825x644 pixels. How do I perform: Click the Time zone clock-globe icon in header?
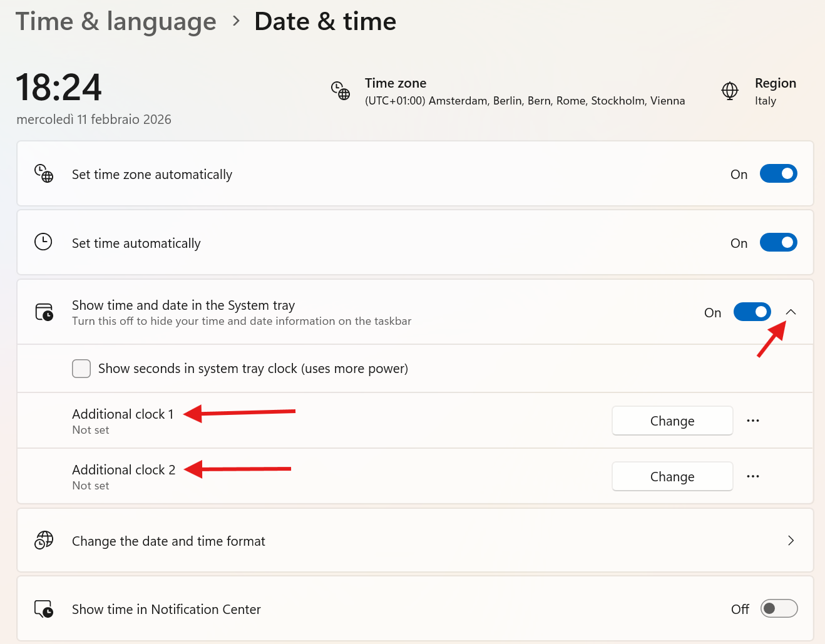[341, 91]
